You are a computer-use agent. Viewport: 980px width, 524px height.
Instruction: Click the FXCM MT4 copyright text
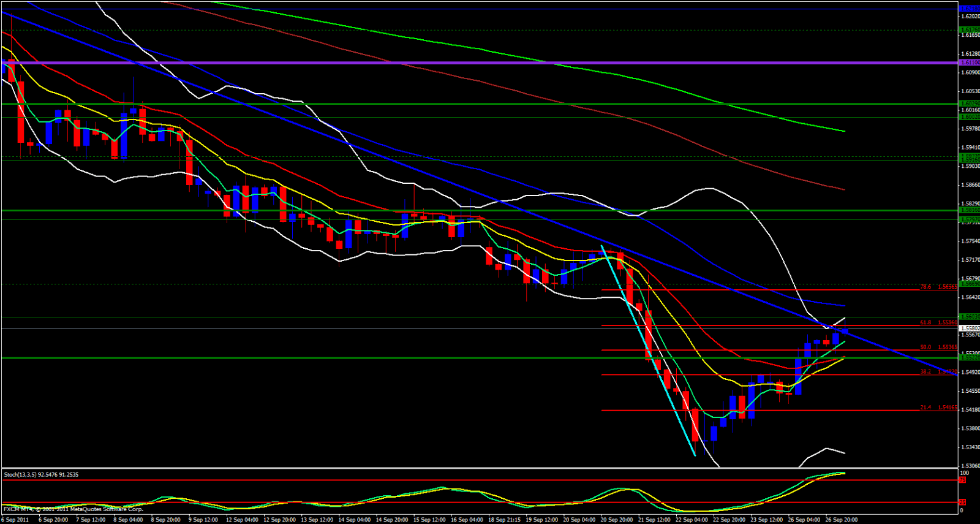(73, 509)
